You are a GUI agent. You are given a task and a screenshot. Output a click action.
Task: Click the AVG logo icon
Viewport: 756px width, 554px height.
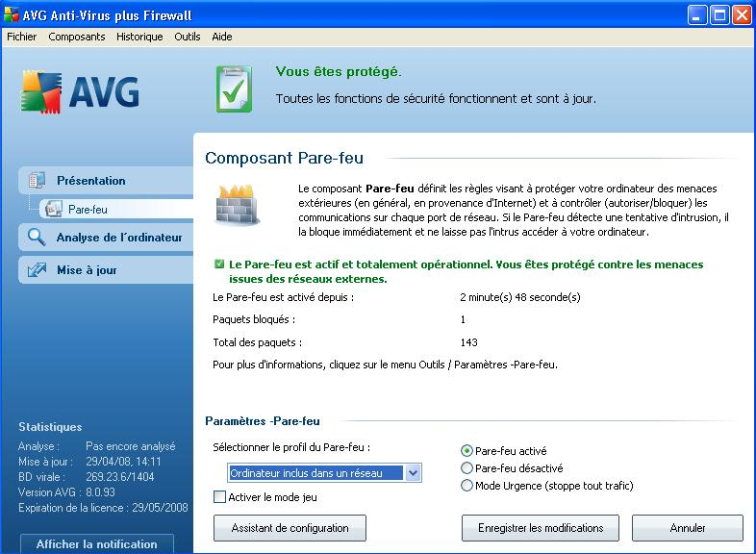tap(38, 91)
